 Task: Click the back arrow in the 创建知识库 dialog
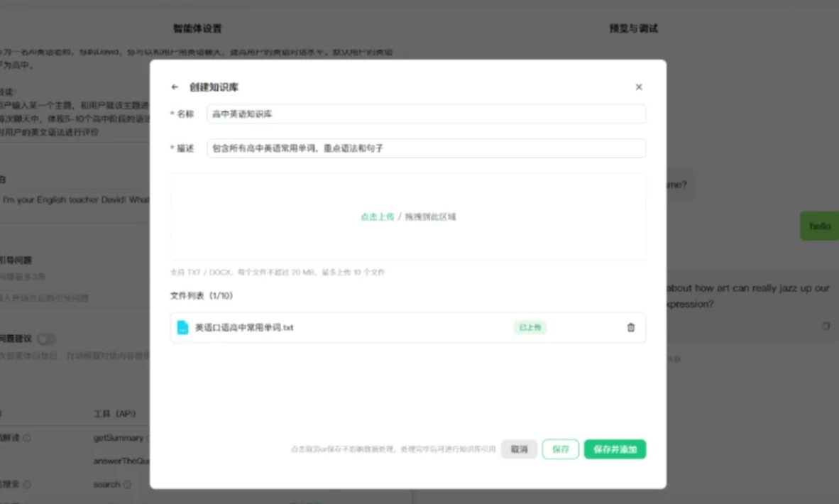click(x=175, y=86)
